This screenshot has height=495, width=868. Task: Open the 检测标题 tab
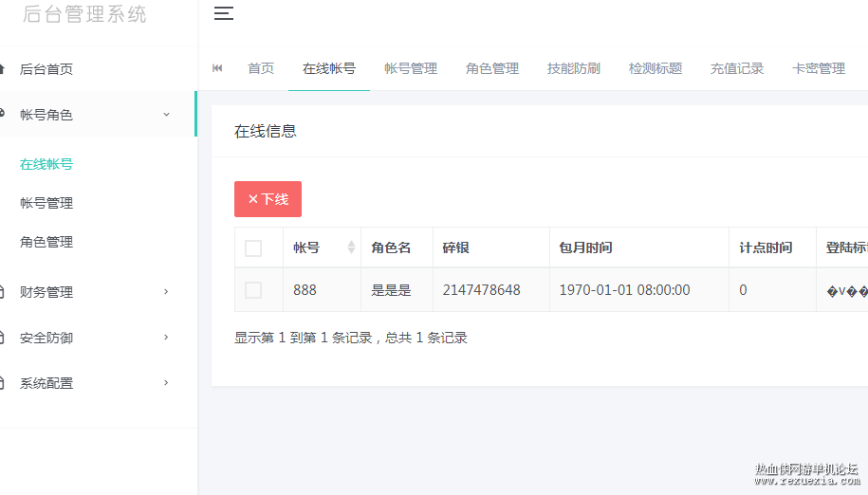[656, 68]
